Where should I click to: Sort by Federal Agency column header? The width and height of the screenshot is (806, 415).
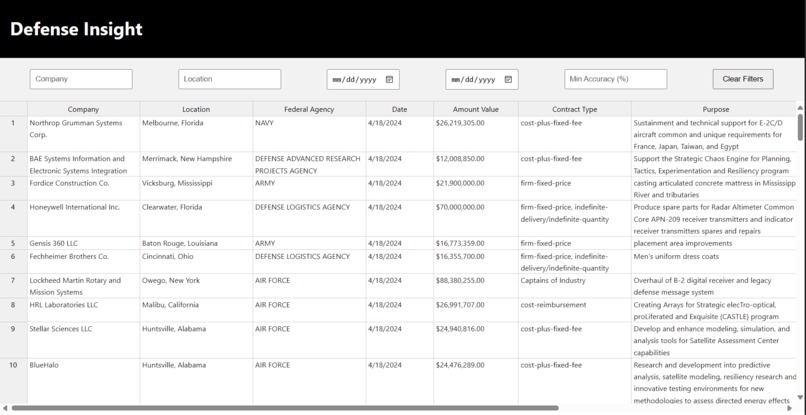point(309,109)
